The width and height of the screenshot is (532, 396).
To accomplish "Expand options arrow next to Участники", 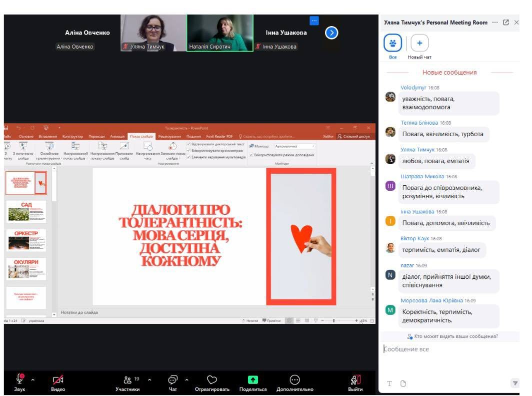I will (149, 379).
